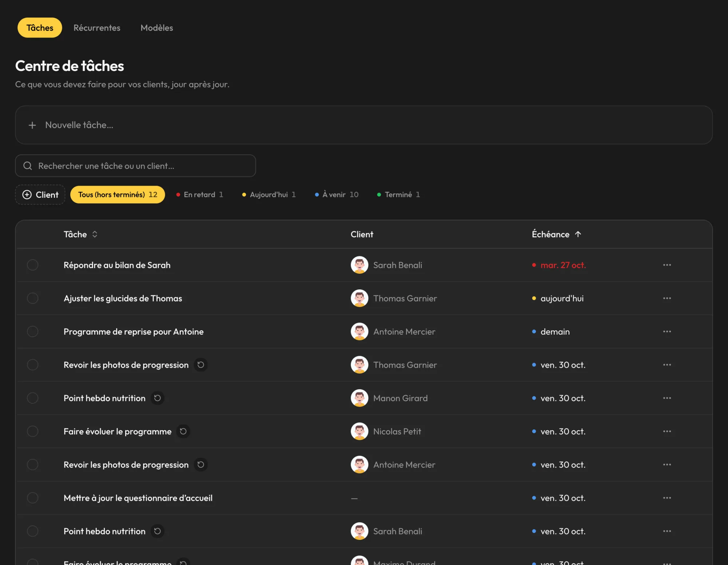Open the three-dot menu for Programme de reprise pour Antoine
This screenshot has height=565, width=728.
(667, 332)
